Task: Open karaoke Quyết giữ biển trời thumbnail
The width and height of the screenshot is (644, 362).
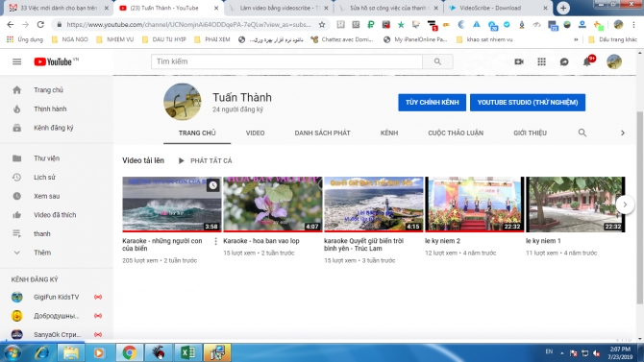Action: [373, 205]
